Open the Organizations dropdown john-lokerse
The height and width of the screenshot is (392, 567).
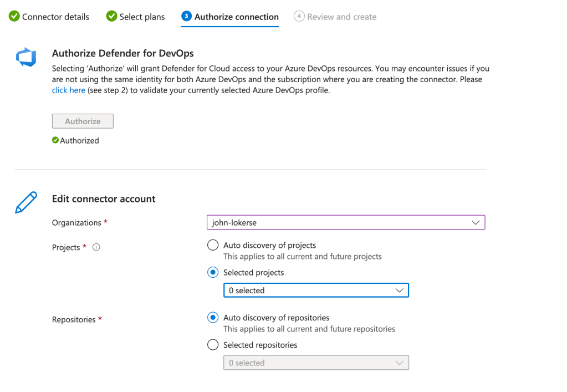pyautogui.click(x=345, y=222)
